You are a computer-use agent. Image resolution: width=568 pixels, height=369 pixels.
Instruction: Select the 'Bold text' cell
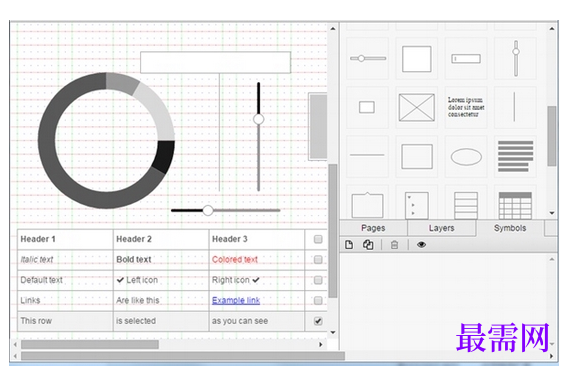161,260
